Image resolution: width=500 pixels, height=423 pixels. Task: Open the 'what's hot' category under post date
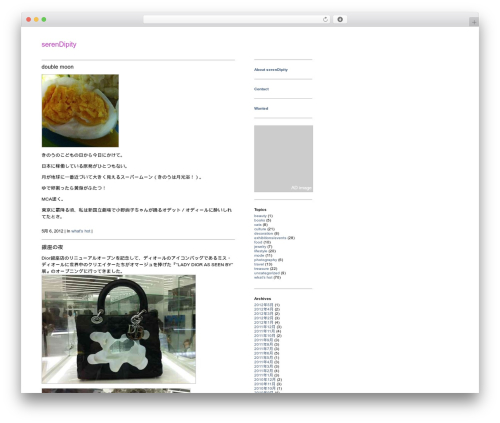[81, 231]
